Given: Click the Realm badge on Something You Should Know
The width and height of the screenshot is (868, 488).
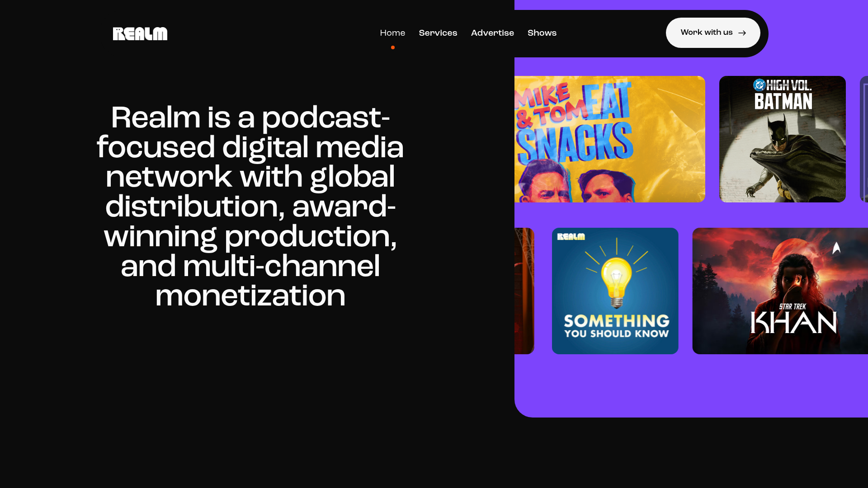Looking at the screenshot, I should 571,237.
